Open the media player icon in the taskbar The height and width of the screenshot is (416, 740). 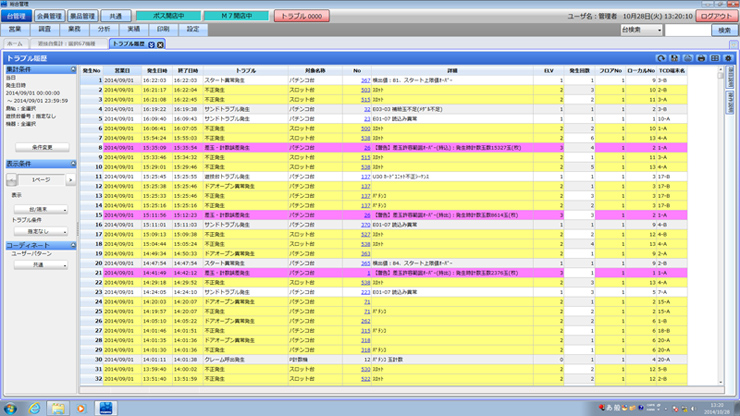point(81,408)
